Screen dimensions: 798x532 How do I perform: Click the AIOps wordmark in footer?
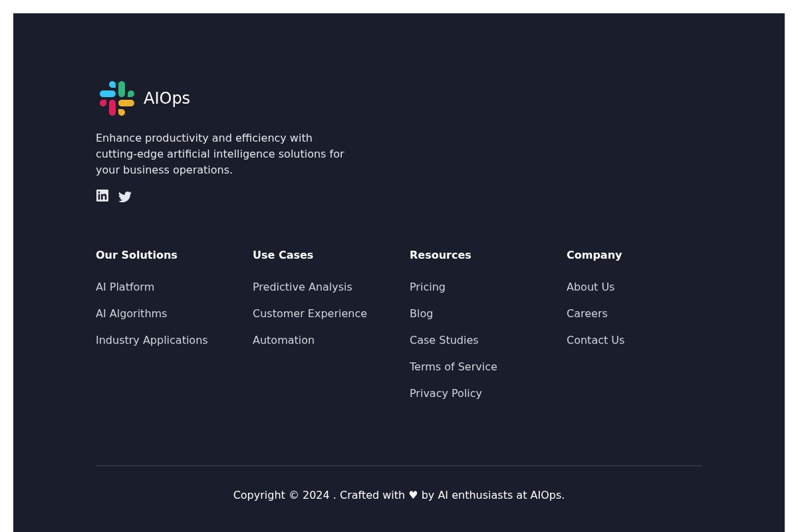tap(166, 98)
